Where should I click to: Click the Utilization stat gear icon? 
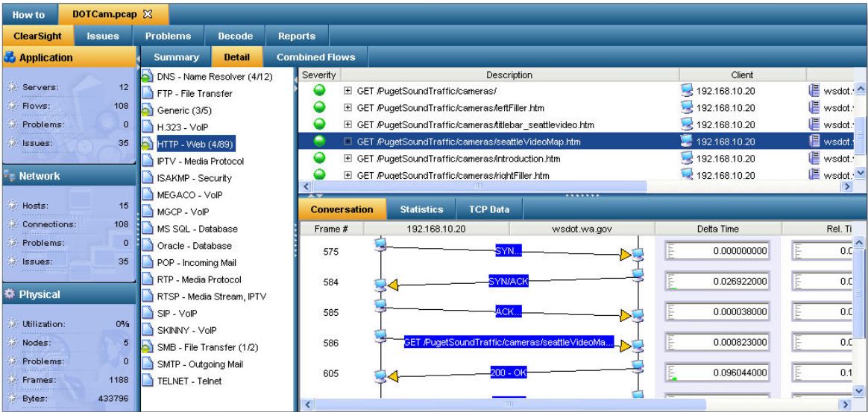(12, 324)
